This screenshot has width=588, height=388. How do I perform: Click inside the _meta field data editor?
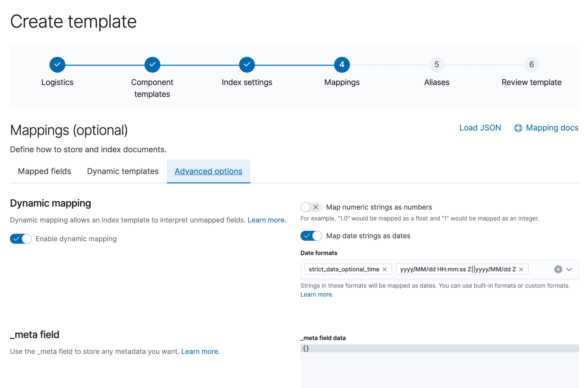(x=439, y=367)
